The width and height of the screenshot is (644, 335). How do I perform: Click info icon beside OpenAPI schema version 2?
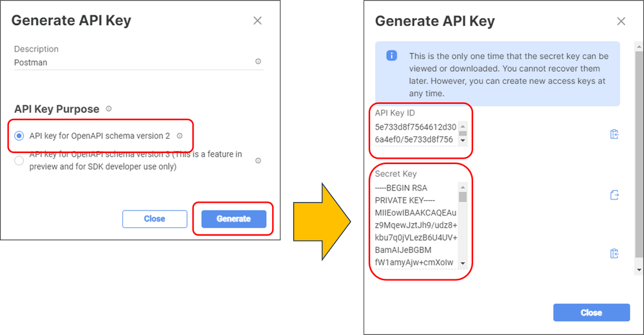tap(179, 136)
